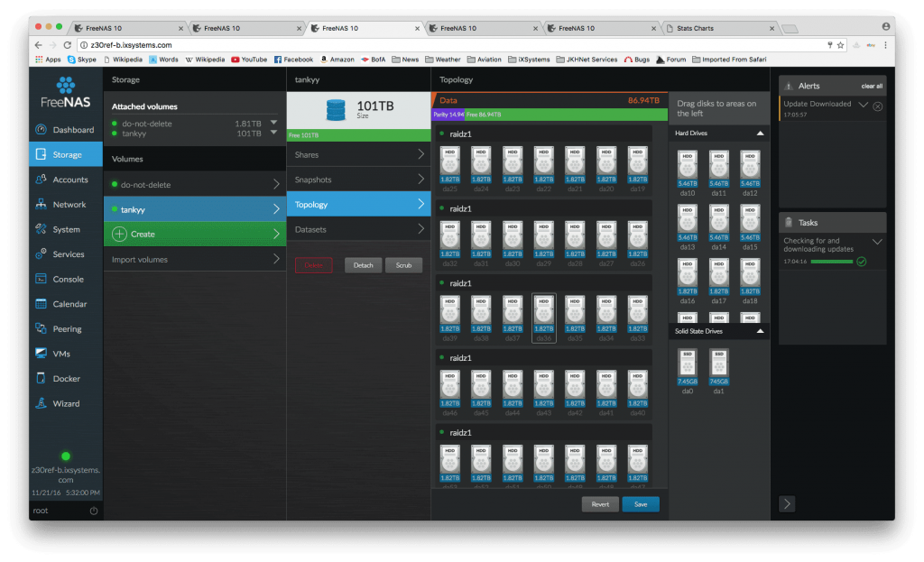The height and width of the screenshot is (562, 924).
Task: Collapse the Solid State Drives list
Action: 760,331
